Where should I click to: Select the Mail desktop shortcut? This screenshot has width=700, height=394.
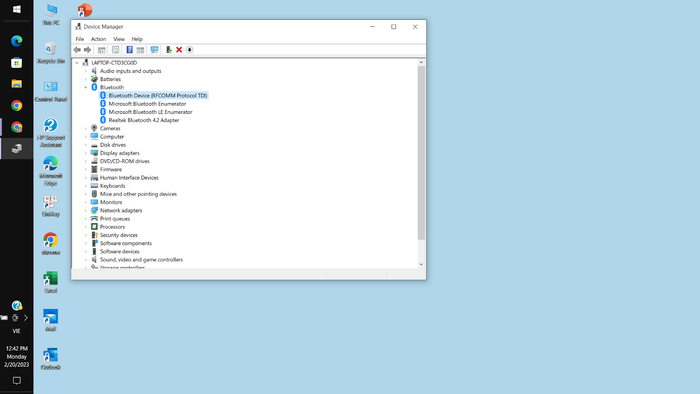click(51, 320)
